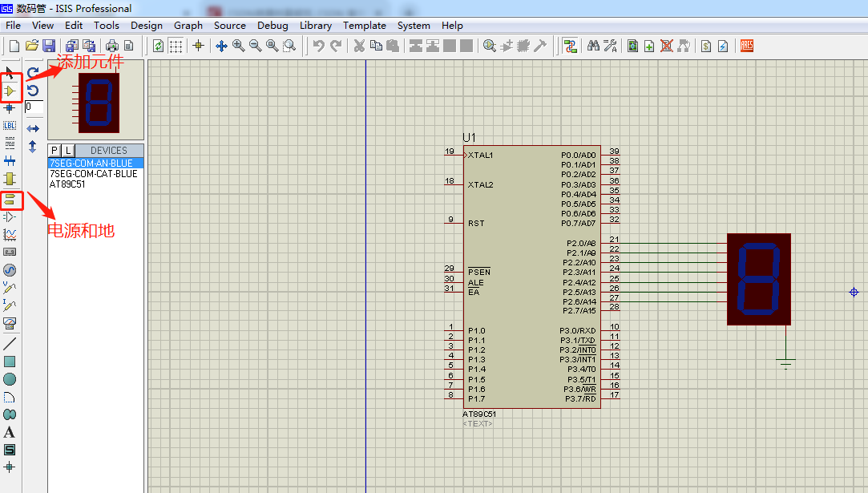Viewport: 868px width, 493px height.
Task: Select Tape recorder mode
Action: coord(10,252)
